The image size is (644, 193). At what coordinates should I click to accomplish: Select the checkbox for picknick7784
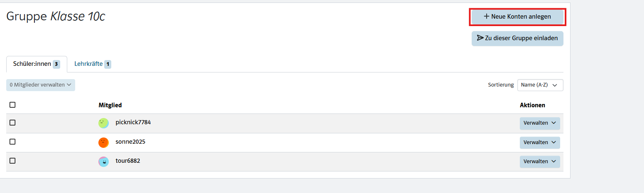[x=12, y=123]
